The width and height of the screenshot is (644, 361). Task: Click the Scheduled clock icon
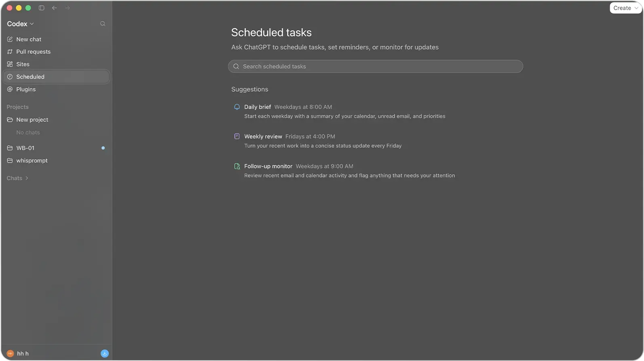[10, 77]
